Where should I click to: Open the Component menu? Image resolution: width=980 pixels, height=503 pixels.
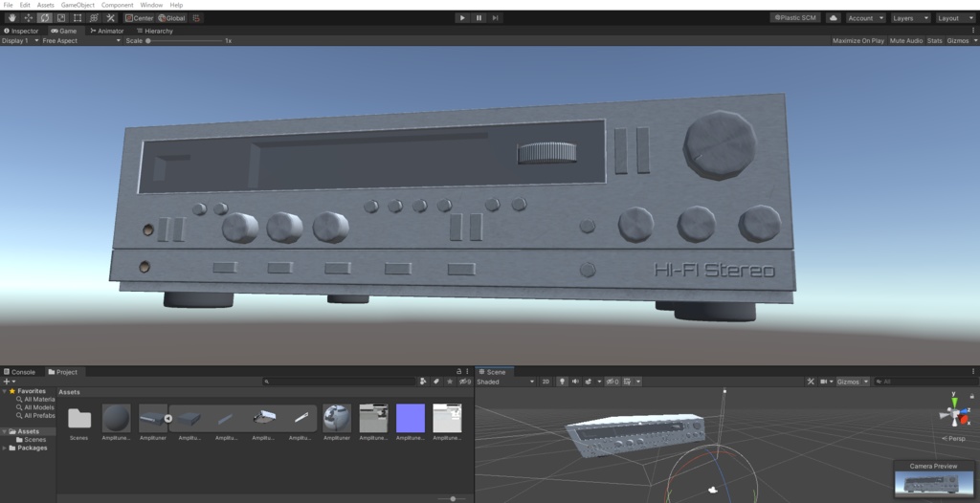tap(117, 5)
